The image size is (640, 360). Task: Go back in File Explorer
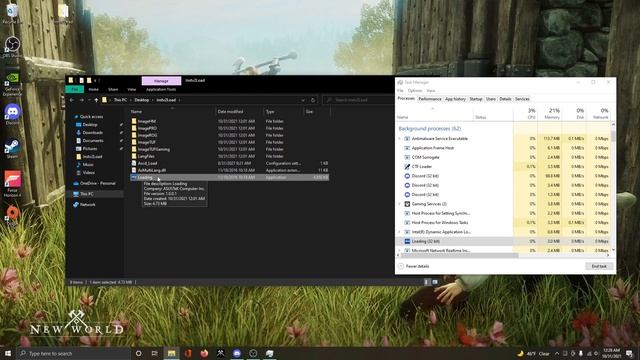(72, 100)
